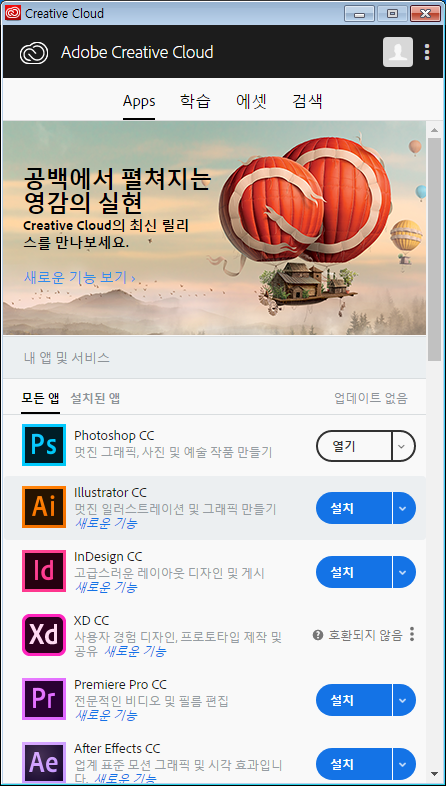Click the InDesign CC app name

click(108, 556)
